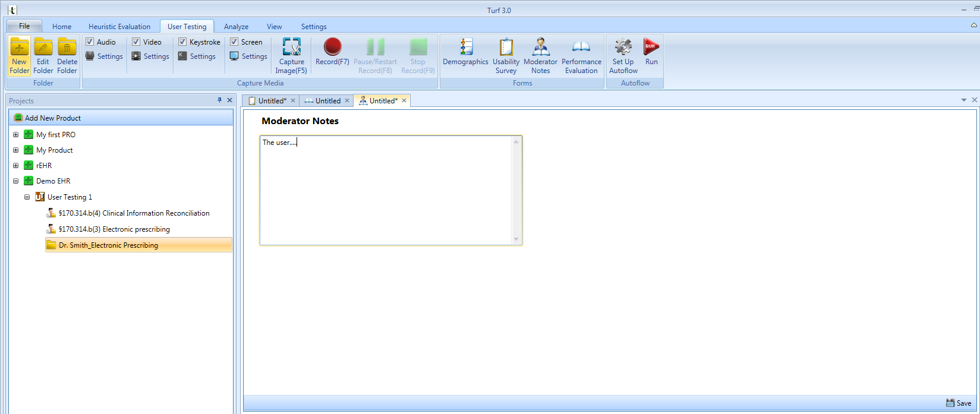Collapse the Demo EHR tree node
This screenshot has width=980, height=414.
coord(16,181)
